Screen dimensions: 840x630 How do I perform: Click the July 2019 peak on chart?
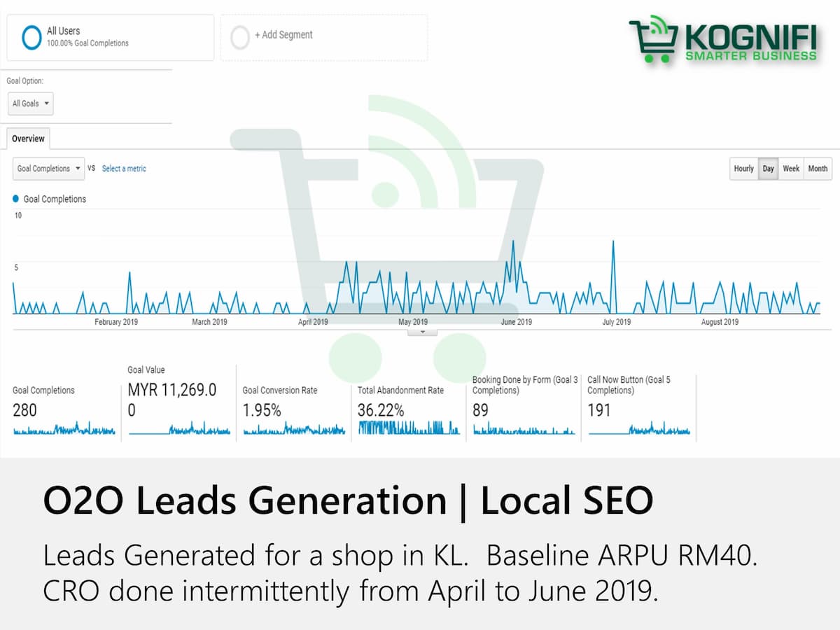point(613,241)
